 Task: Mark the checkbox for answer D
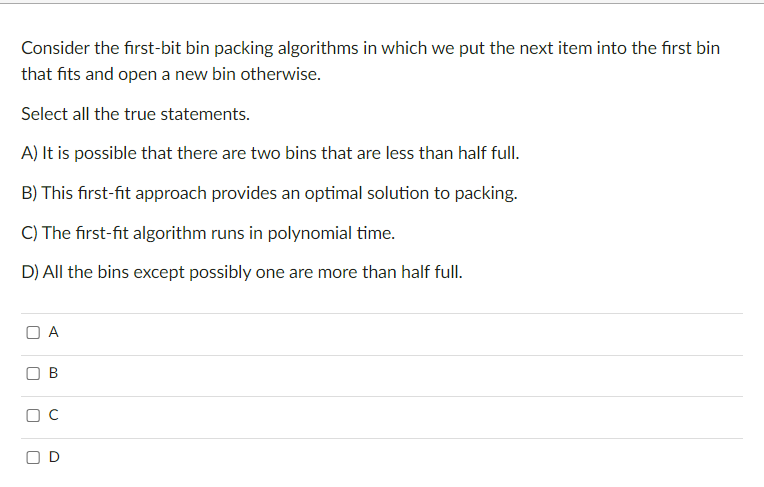(x=33, y=457)
